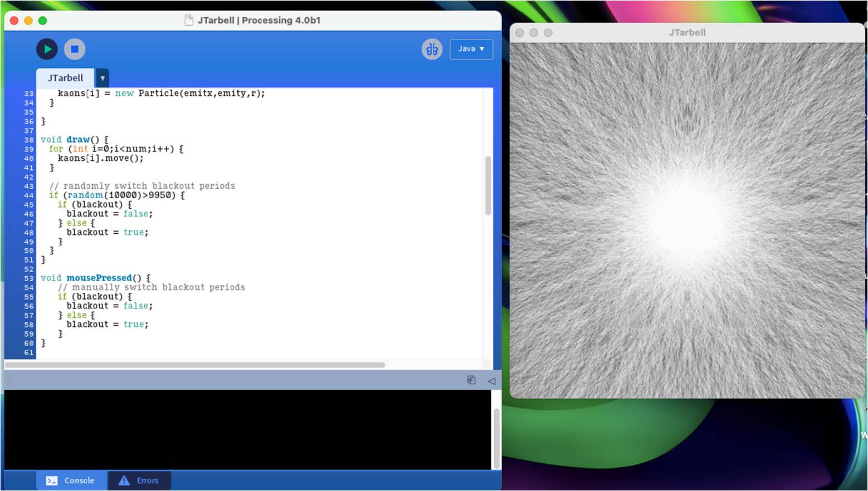Viewport: 868px width, 491px height.
Task: Click the code editor vertical scrollbar
Action: pyautogui.click(x=488, y=185)
